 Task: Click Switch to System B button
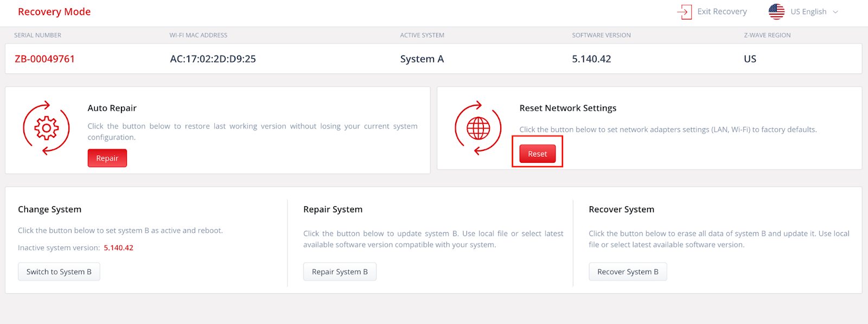pyautogui.click(x=59, y=271)
